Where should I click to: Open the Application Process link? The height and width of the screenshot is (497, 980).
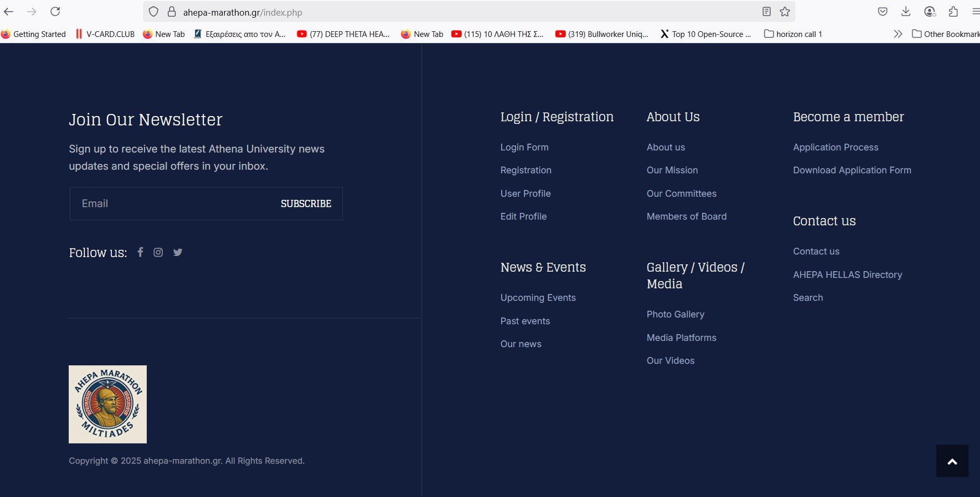pyautogui.click(x=835, y=147)
